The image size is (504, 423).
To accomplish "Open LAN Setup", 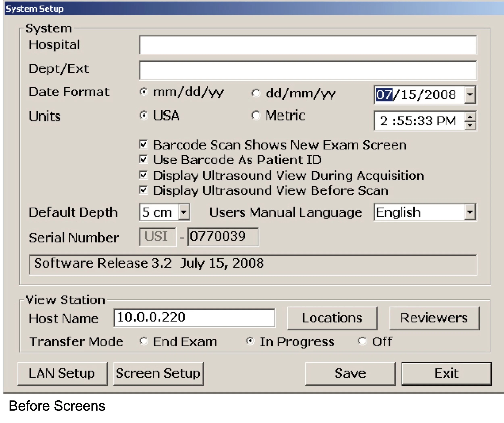I will point(62,374).
